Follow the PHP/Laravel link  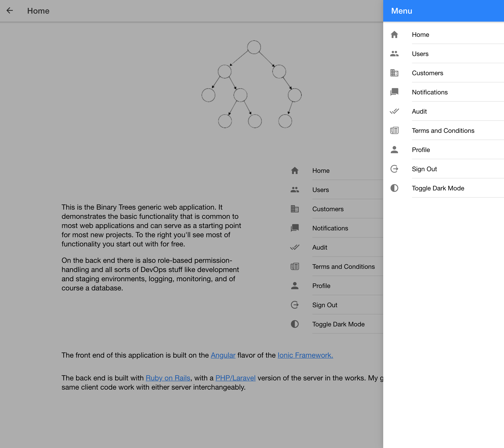[235, 378]
